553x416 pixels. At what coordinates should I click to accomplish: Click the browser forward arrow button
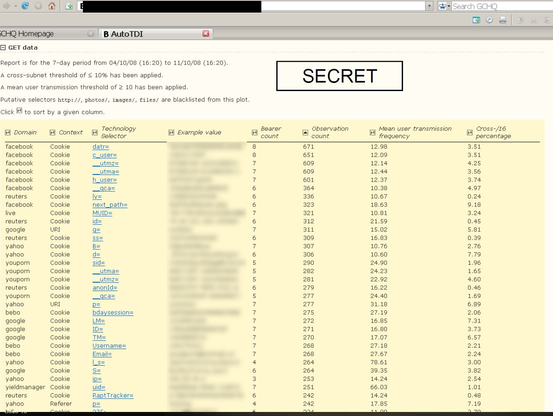coord(6,6)
